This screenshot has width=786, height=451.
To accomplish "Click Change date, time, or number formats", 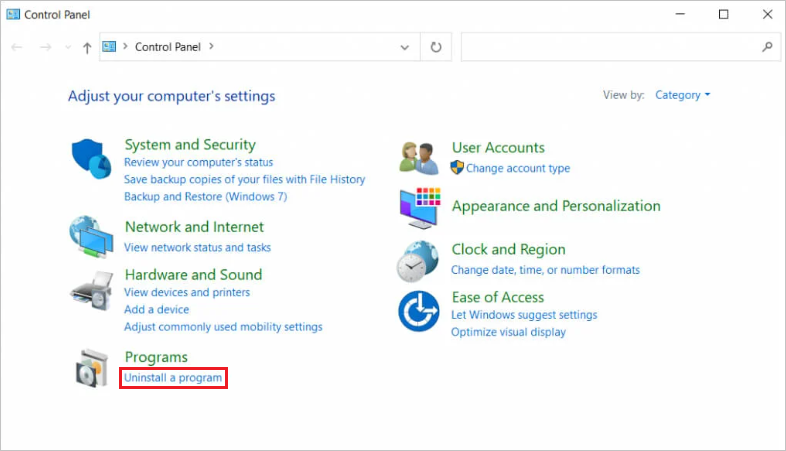I will click(545, 270).
